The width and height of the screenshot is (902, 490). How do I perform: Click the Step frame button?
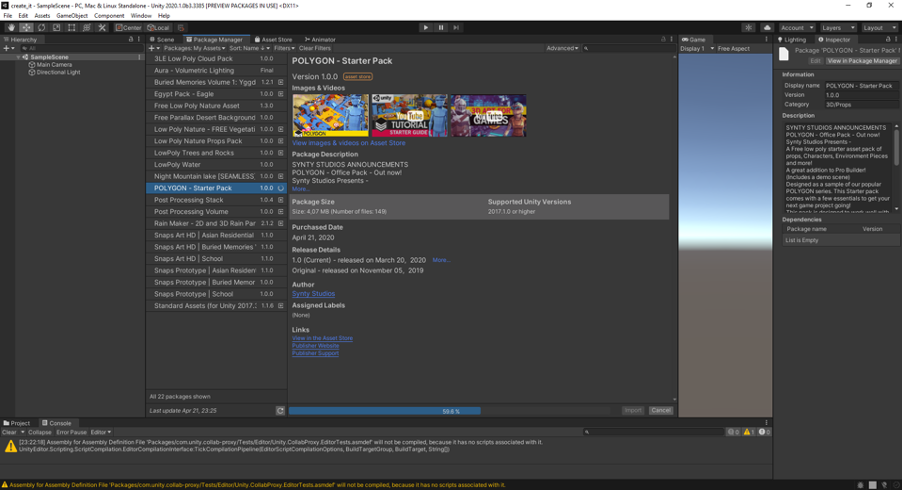coord(456,28)
